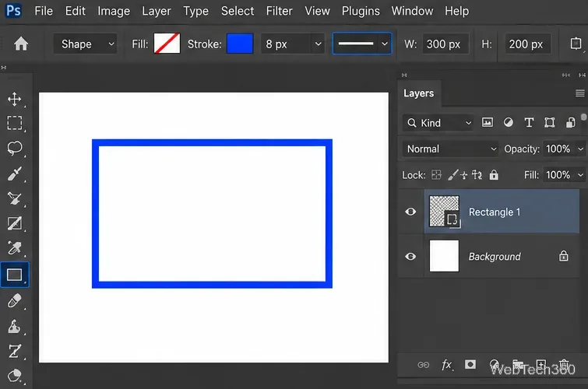Viewport: 588px width, 389px height.
Task: Open the Layer menu
Action: pos(157,11)
